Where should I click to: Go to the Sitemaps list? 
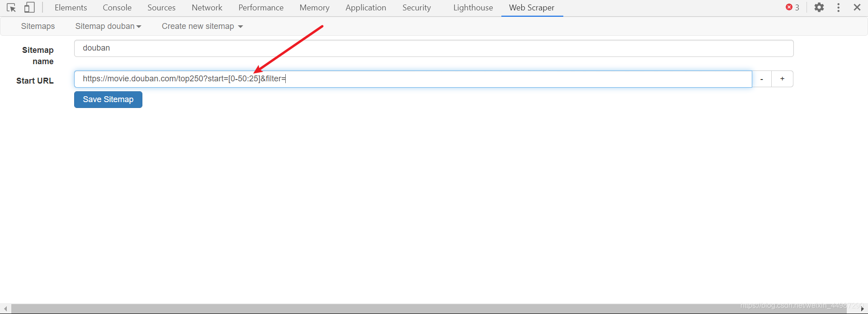click(38, 26)
